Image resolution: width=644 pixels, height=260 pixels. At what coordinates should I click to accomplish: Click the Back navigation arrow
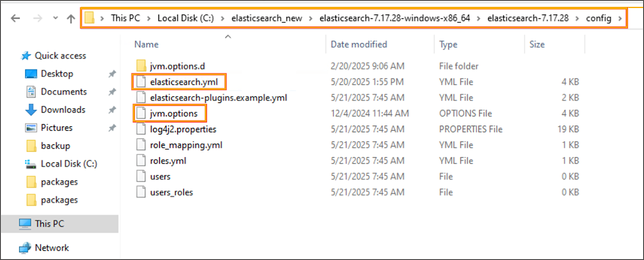[15, 18]
